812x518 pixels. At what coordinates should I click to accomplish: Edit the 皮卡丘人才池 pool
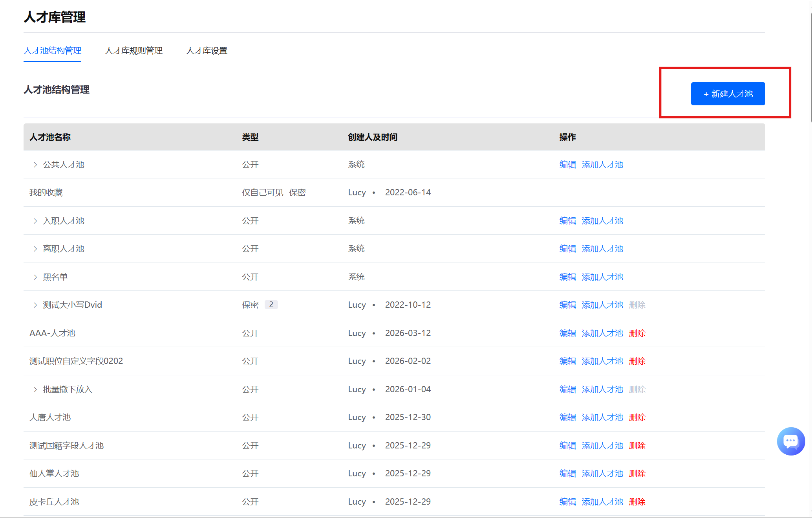(x=568, y=502)
